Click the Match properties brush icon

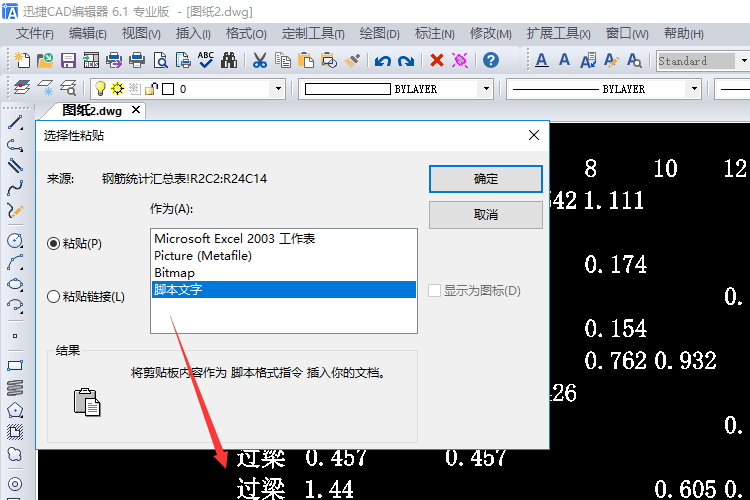point(352,61)
